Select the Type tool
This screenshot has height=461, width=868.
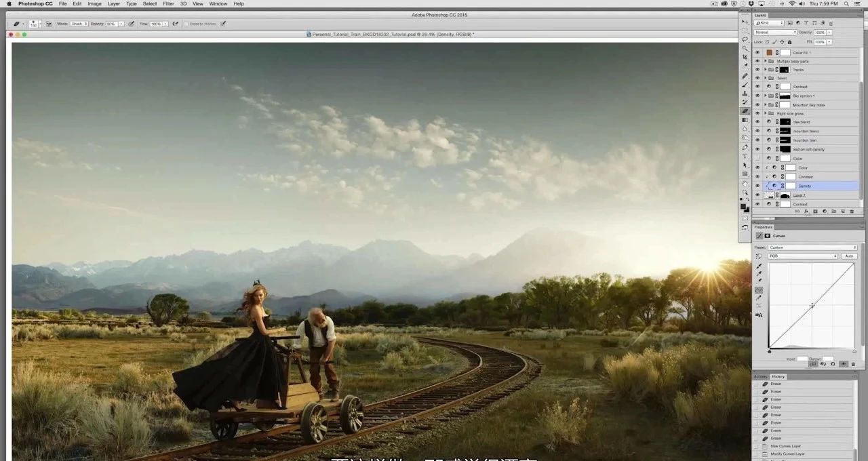tap(746, 156)
